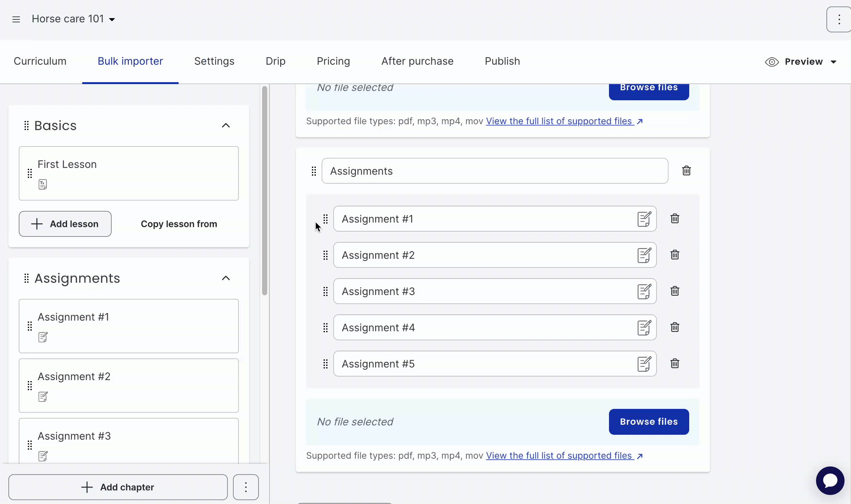This screenshot has width=851, height=504.
Task: Click sidebar Assignment #1 assignment type icon
Action: [43, 337]
